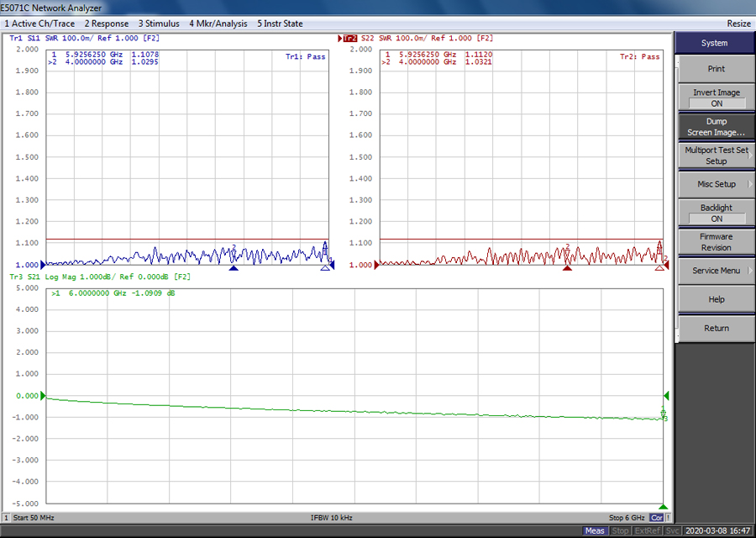This screenshot has height=538, width=756.
Task: Select Tr3 S21 Log Mag trace title
Action: pos(100,277)
